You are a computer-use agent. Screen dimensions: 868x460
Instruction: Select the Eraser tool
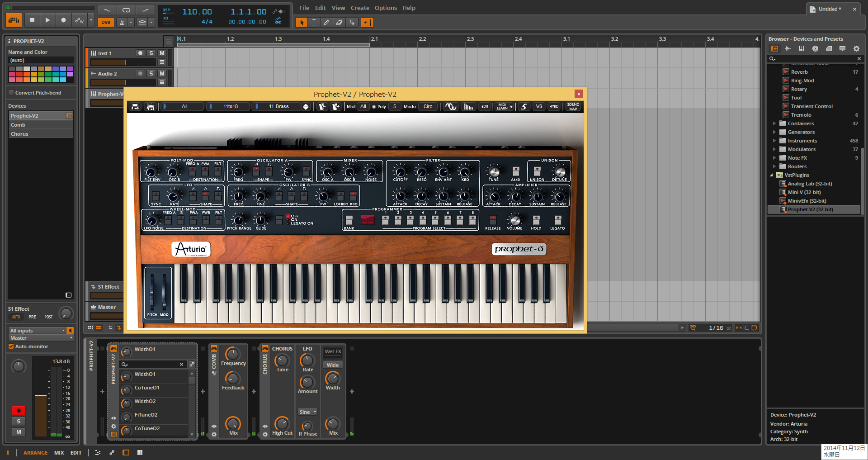click(339, 22)
